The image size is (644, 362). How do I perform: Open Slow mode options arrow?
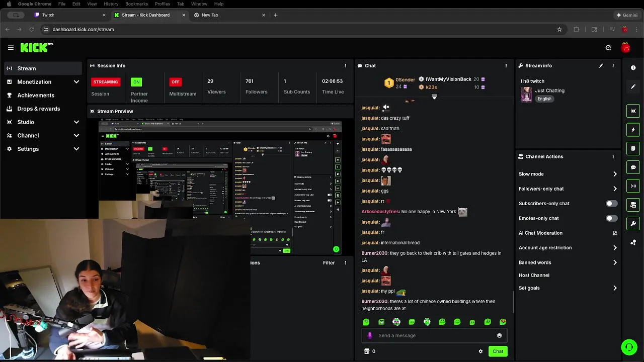tap(615, 174)
